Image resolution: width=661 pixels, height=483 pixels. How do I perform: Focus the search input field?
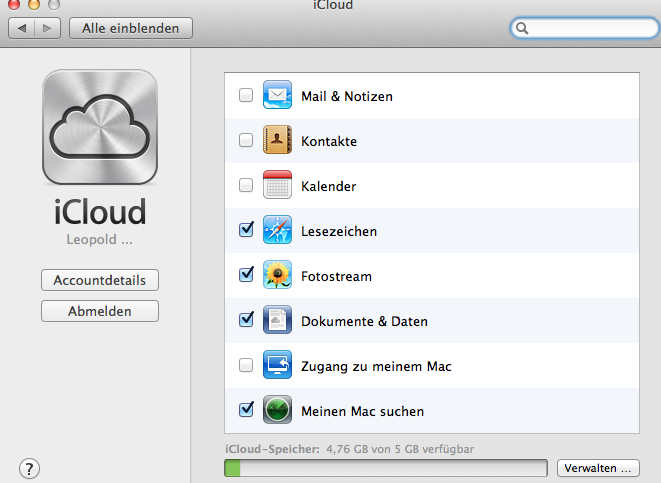coord(585,28)
